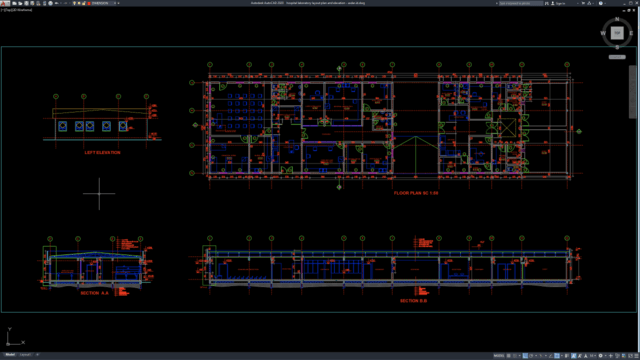This screenshot has width=640, height=360.
Task: Click the annotation scale icon in status bar
Action: (586, 356)
